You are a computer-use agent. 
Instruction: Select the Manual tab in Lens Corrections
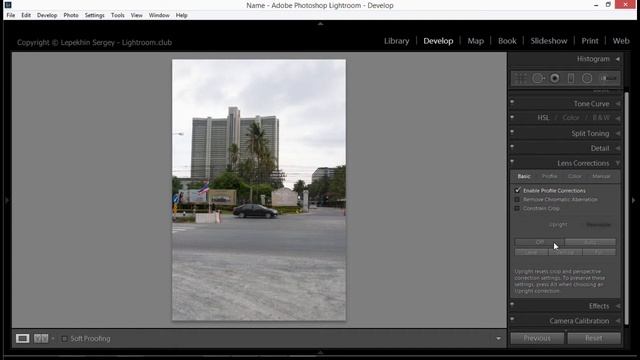click(601, 176)
